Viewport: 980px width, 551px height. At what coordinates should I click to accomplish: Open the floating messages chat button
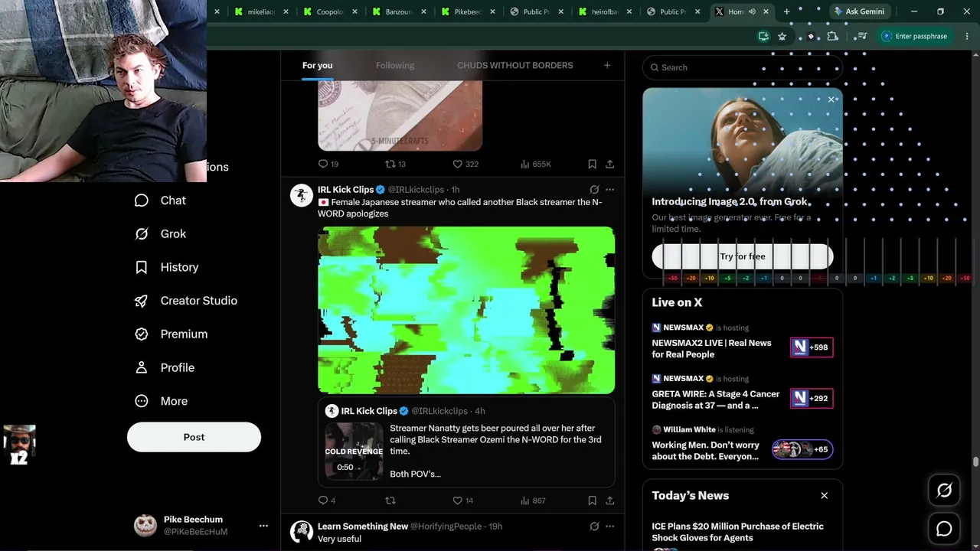[x=944, y=529]
